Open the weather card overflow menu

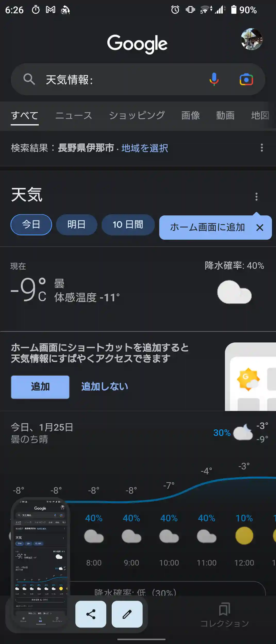point(256,197)
